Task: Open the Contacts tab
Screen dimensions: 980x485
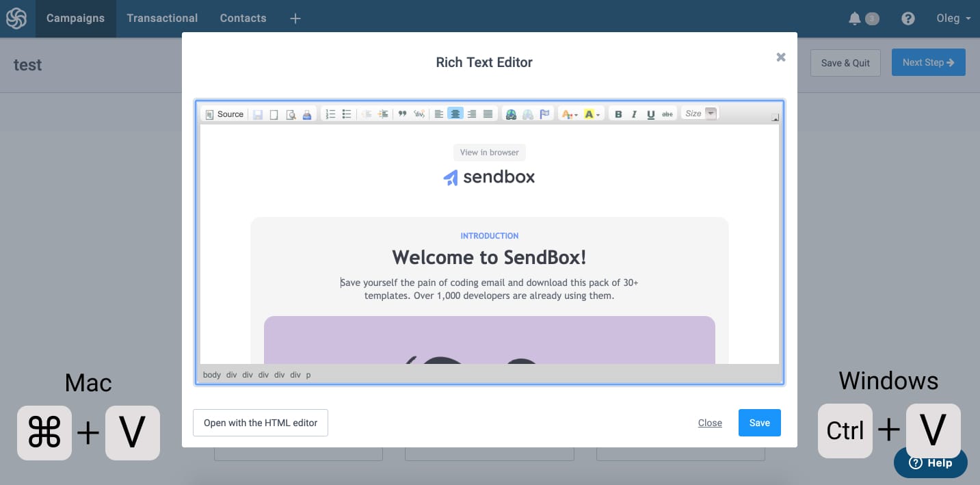Action: pos(243,18)
